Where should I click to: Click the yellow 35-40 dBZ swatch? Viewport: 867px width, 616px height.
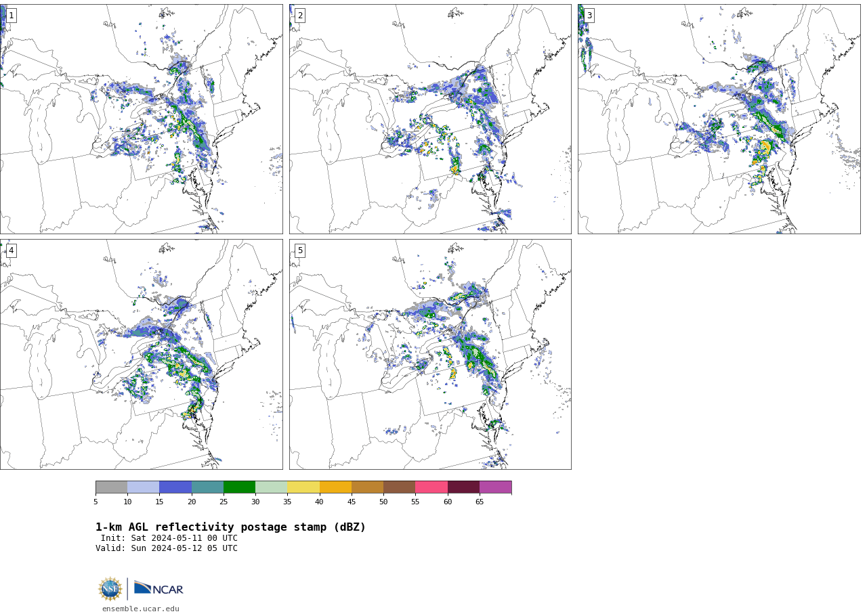coord(303,487)
